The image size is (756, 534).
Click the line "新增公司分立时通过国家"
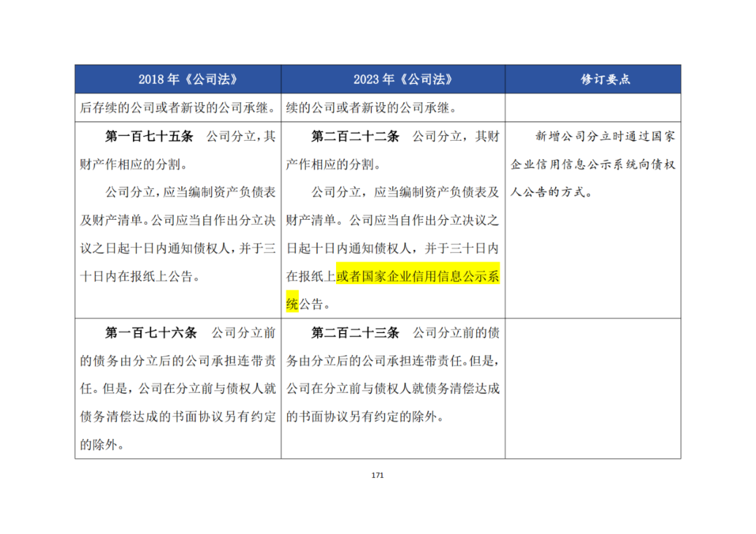click(x=605, y=136)
